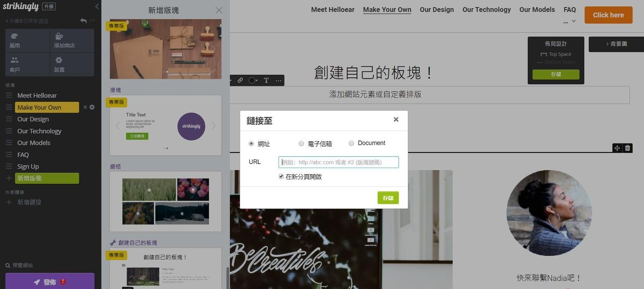Choose the Document radio option
The height and width of the screenshot is (289, 644).
click(x=352, y=143)
